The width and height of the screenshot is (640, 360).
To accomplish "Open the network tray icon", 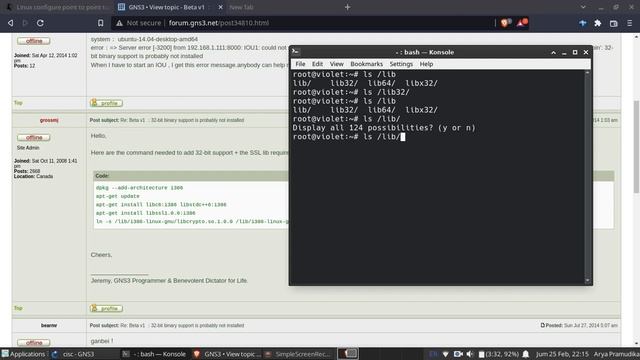I will point(445,354).
